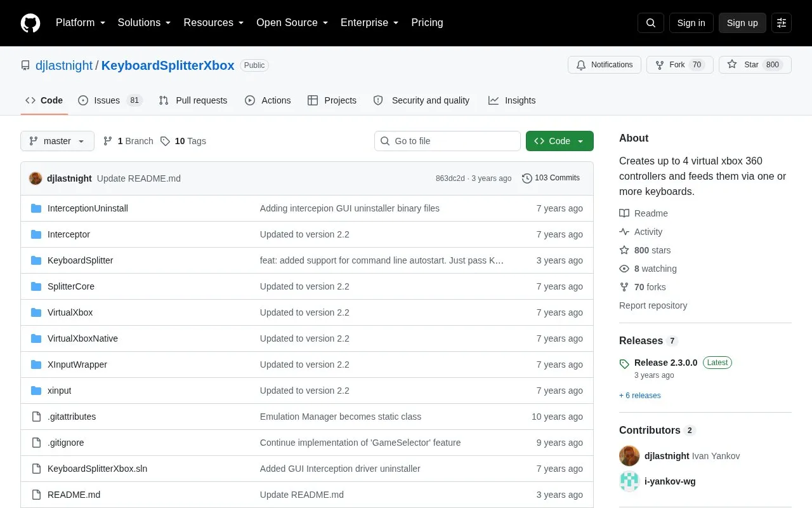The height and width of the screenshot is (508, 812).
Task: Click the README.md file icon
Action: 36,495
